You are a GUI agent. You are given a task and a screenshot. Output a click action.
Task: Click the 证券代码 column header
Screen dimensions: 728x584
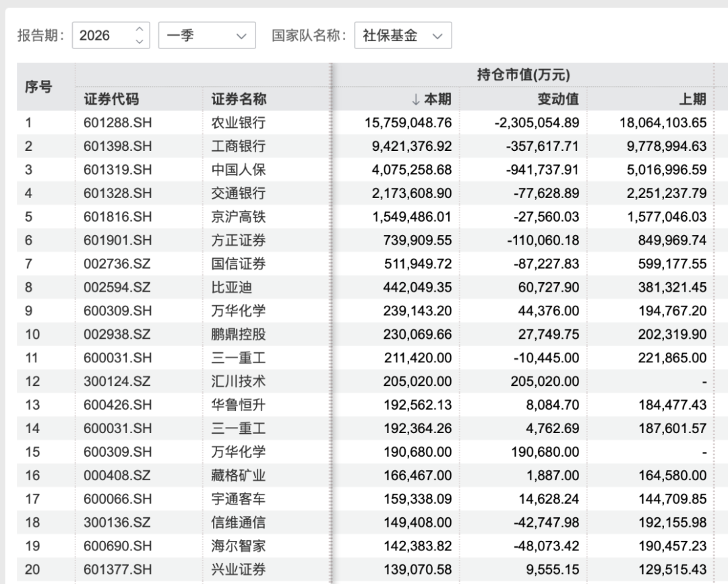(111, 99)
